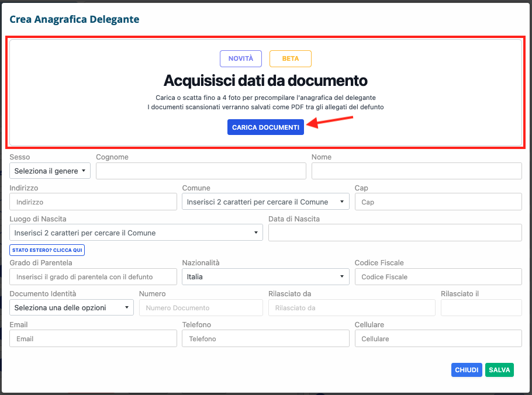Open the Luogo di Nascita dropdown
532x395 pixels.
point(136,233)
